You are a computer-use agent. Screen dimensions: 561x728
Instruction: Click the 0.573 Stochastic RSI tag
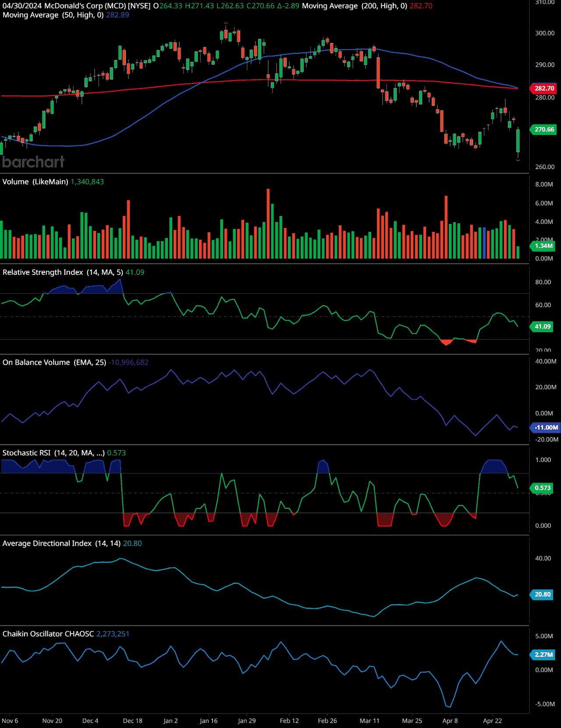(542, 488)
